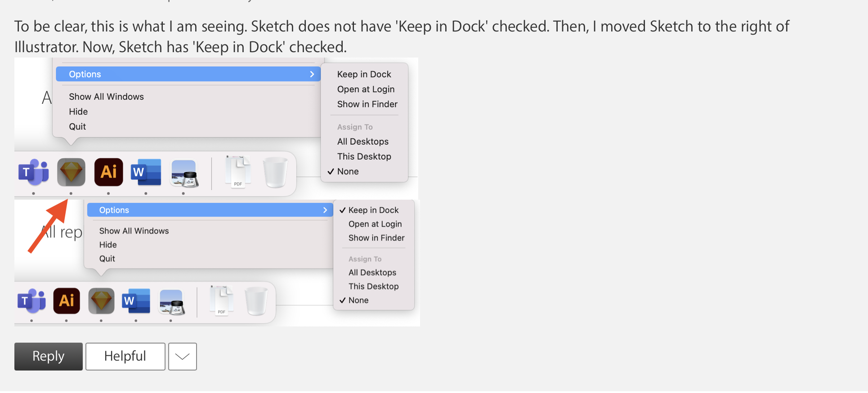Click the Preview icon in upper dock
The image size is (868, 393).
(183, 173)
